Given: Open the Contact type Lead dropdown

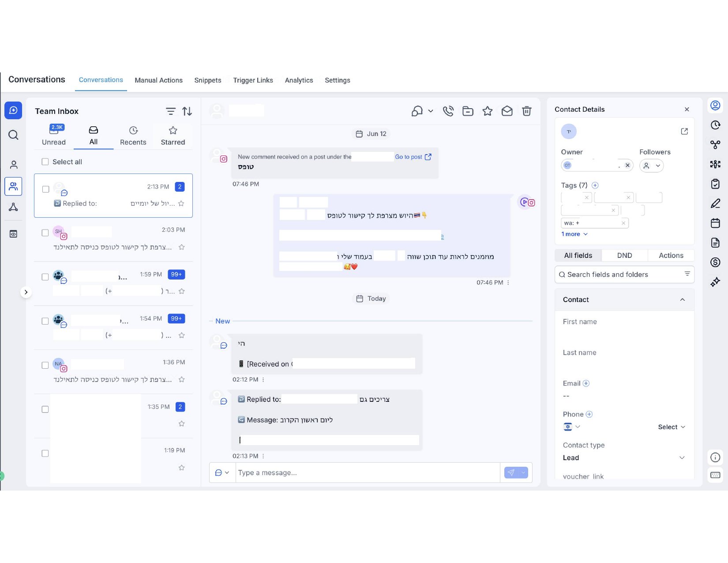Looking at the screenshot, I should [624, 458].
